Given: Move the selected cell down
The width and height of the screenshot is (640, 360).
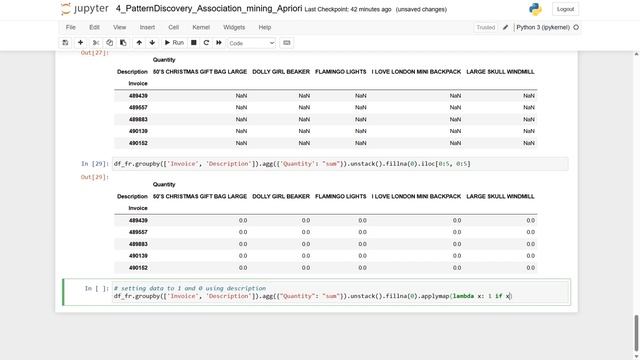Looking at the screenshot, I should [x=152, y=43].
